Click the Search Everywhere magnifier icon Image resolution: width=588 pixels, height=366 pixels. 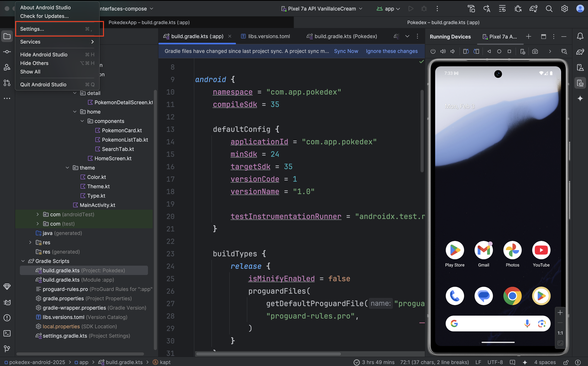pos(549,9)
